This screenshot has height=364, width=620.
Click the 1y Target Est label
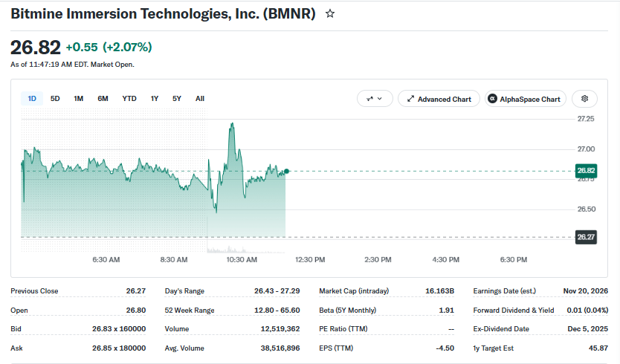click(494, 348)
